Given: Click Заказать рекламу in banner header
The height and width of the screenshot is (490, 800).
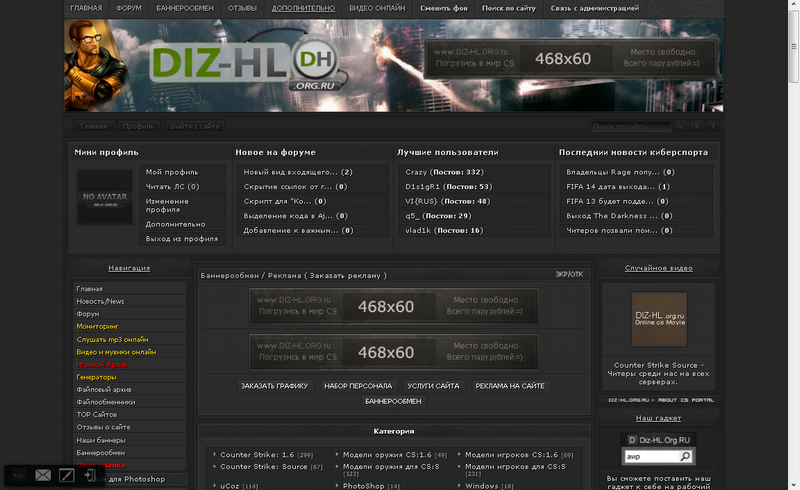Looking at the screenshot, I should coord(345,276).
